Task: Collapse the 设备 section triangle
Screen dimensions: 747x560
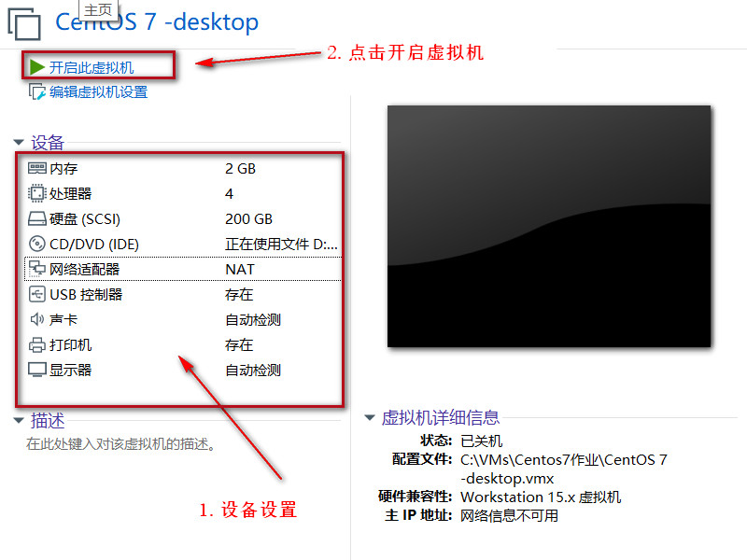Action: (x=19, y=142)
